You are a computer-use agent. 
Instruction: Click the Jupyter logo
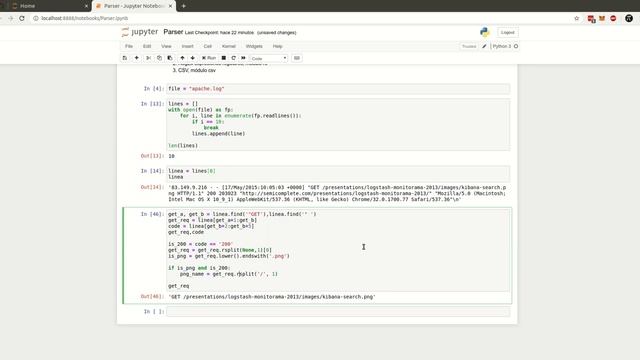tap(140, 32)
